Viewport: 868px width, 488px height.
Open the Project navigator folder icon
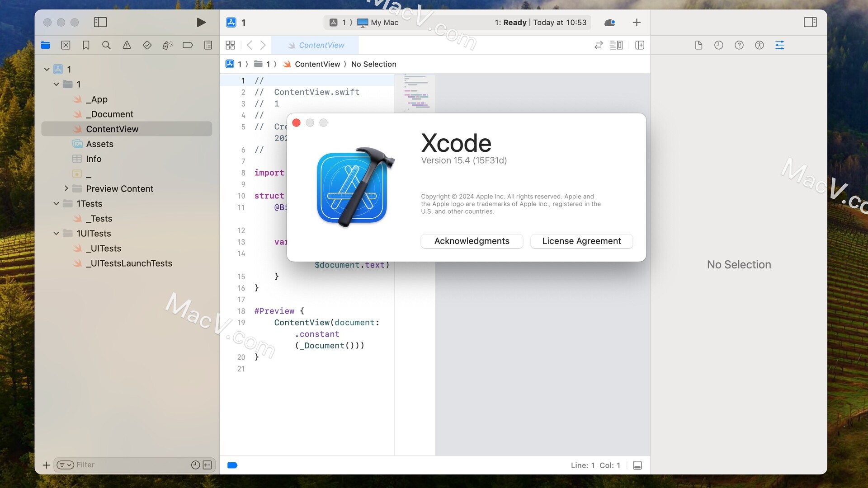[x=45, y=45]
